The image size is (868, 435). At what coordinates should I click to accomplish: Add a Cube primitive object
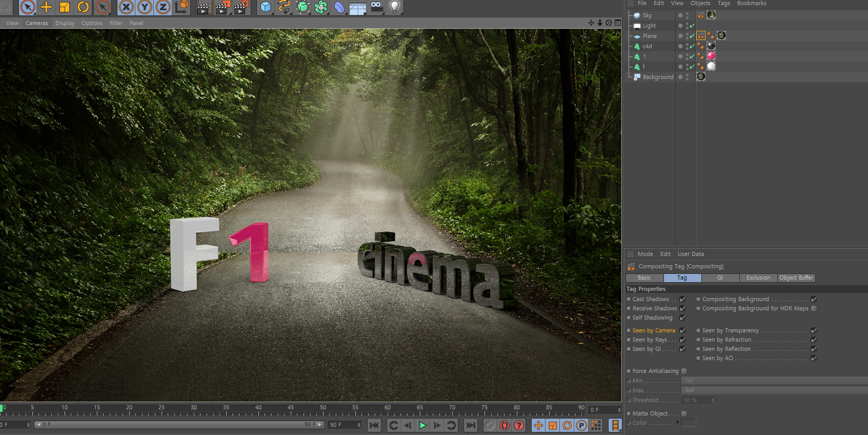(x=266, y=7)
